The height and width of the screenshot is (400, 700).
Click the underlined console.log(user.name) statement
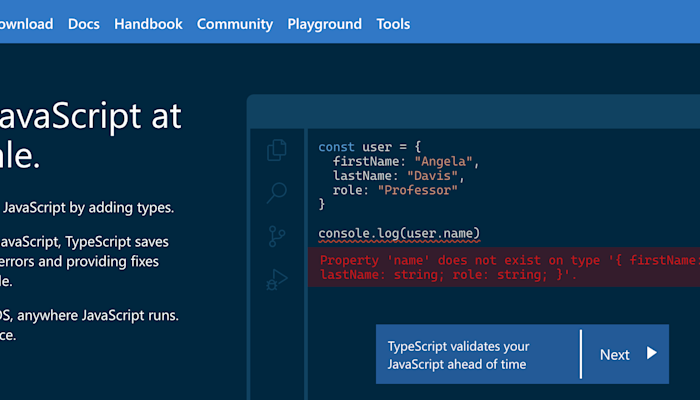click(399, 233)
